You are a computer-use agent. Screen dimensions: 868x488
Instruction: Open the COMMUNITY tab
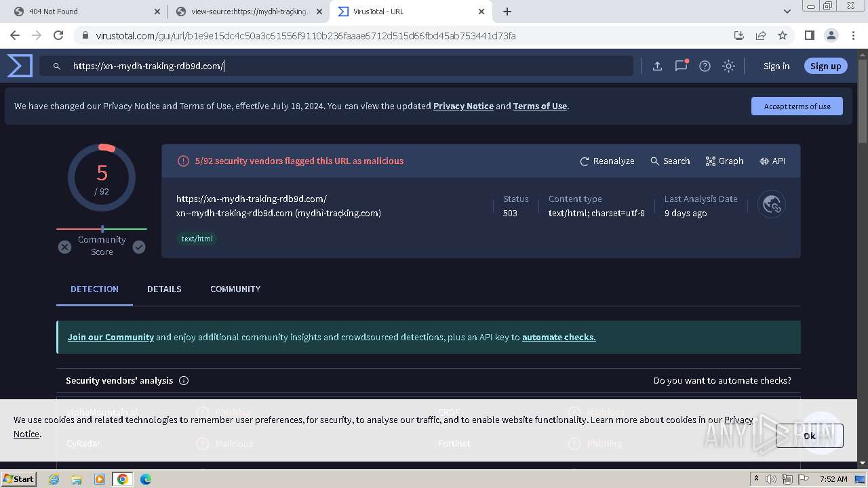[235, 289]
